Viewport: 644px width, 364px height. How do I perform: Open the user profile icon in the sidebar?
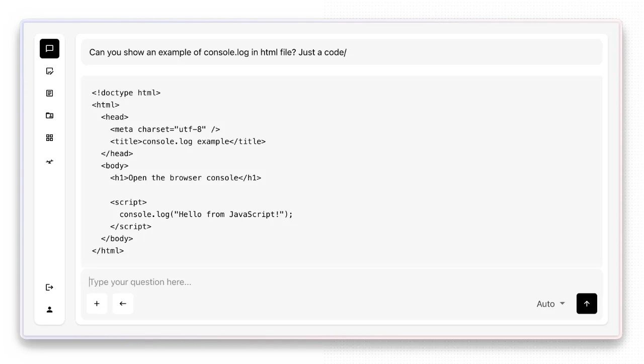pyautogui.click(x=49, y=310)
